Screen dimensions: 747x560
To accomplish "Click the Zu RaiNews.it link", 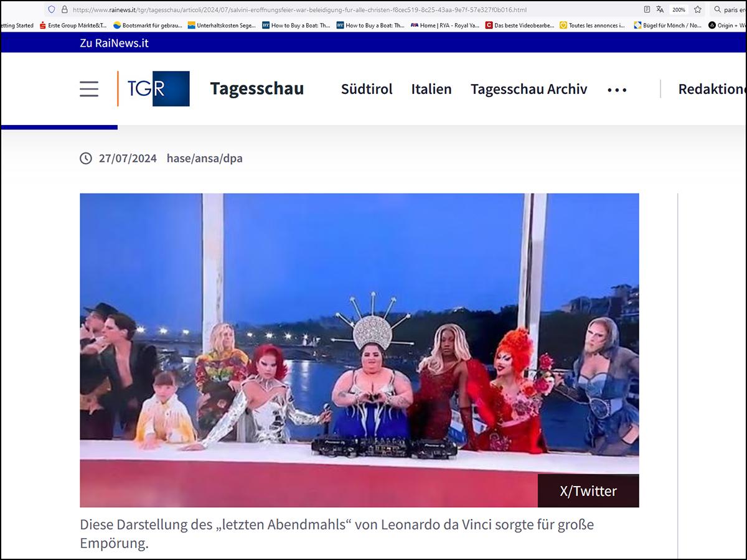I will pos(114,43).
